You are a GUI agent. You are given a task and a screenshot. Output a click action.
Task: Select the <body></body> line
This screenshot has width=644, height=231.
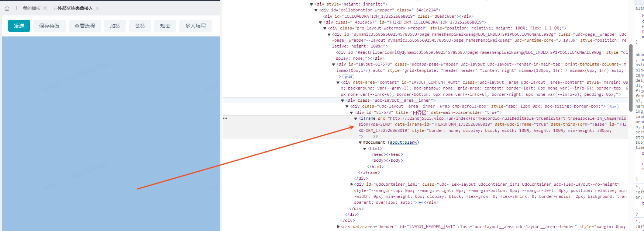pyautogui.click(x=387, y=161)
